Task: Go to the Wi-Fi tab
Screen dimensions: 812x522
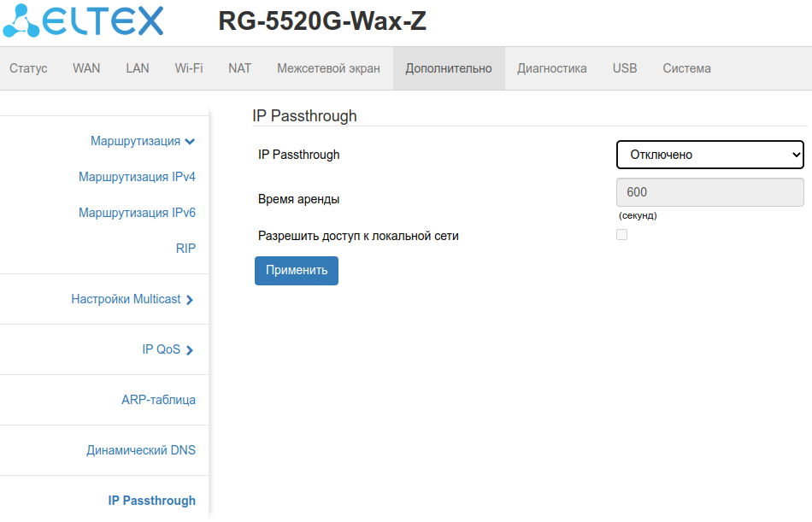Action: [189, 68]
